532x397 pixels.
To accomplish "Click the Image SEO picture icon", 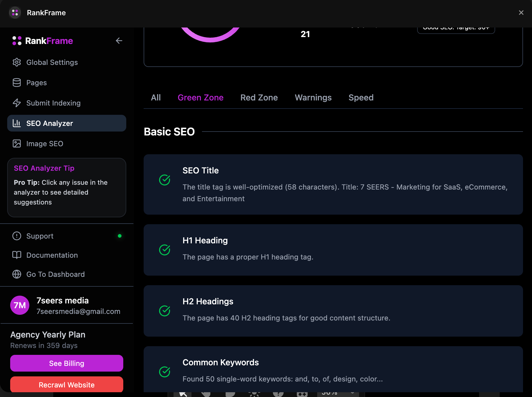I will click(x=17, y=143).
